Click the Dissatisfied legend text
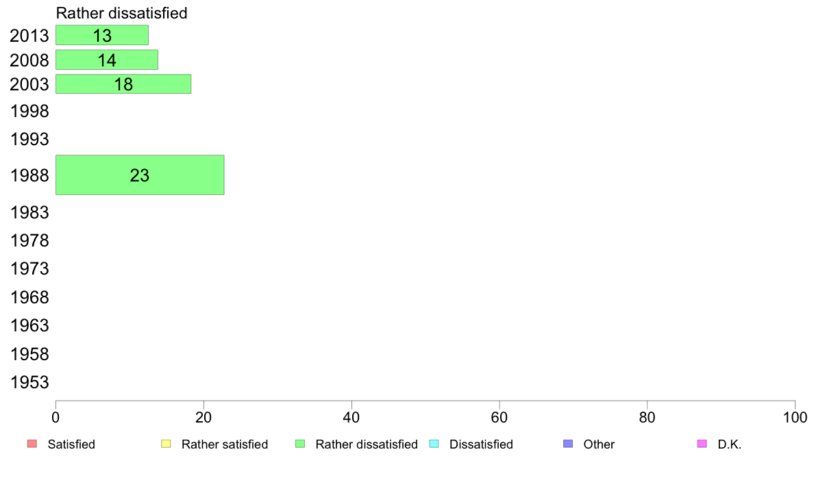 click(481, 444)
